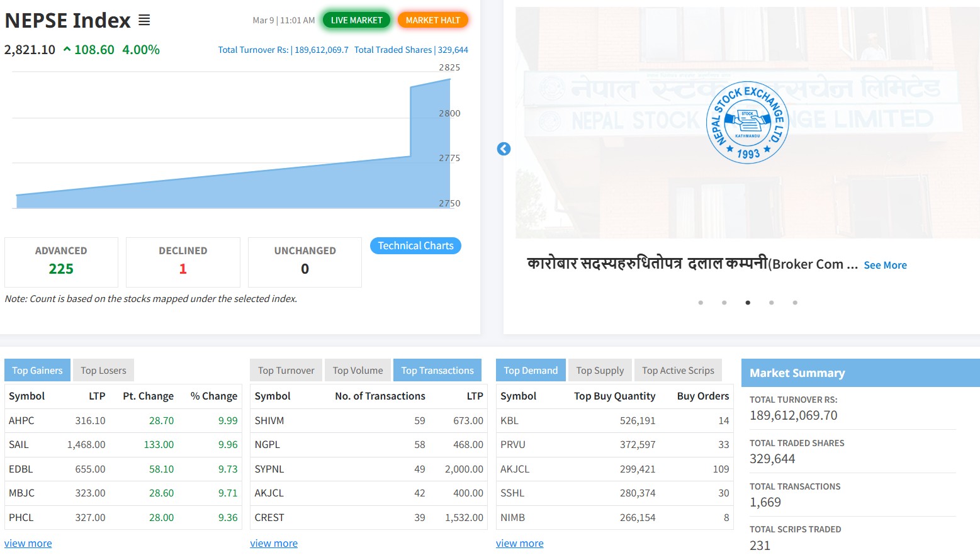Open Technical Charts
This screenshot has height=555, width=980.
click(x=415, y=246)
